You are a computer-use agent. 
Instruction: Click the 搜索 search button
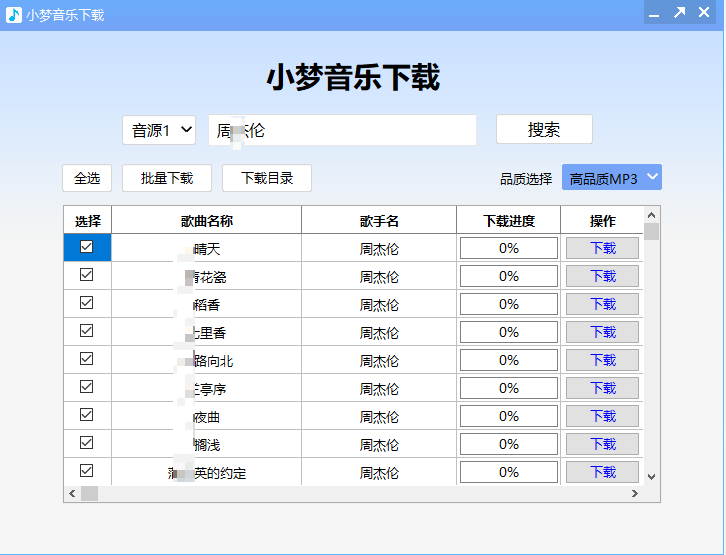pyautogui.click(x=544, y=130)
